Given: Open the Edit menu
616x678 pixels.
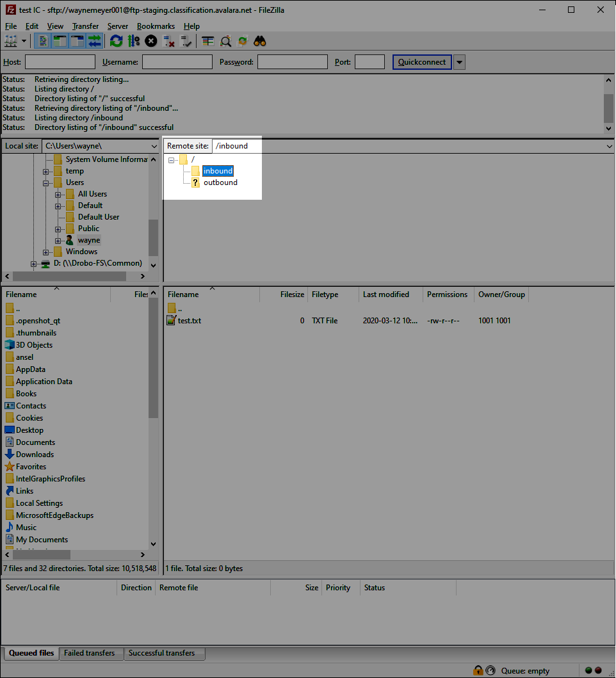Looking at the screenshot, I should point(32,26).
